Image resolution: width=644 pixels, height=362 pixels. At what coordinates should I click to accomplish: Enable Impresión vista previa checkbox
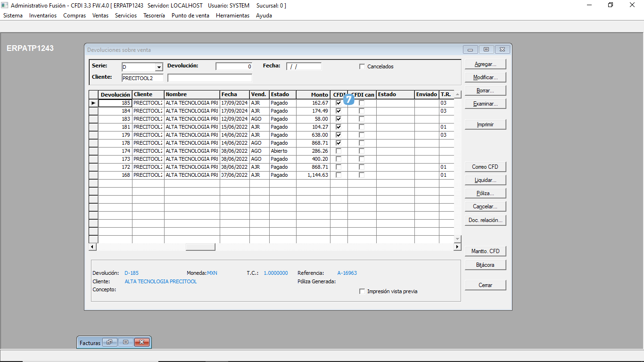point(362,291)
